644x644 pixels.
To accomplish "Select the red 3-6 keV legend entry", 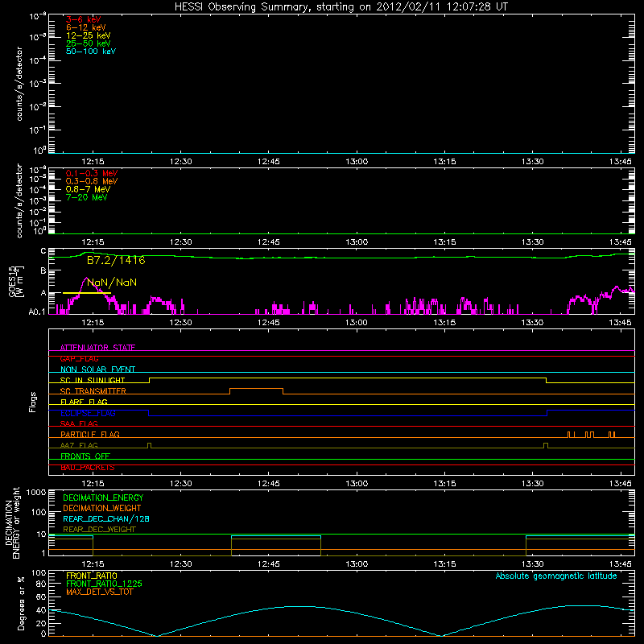I will tap(84, 19).
